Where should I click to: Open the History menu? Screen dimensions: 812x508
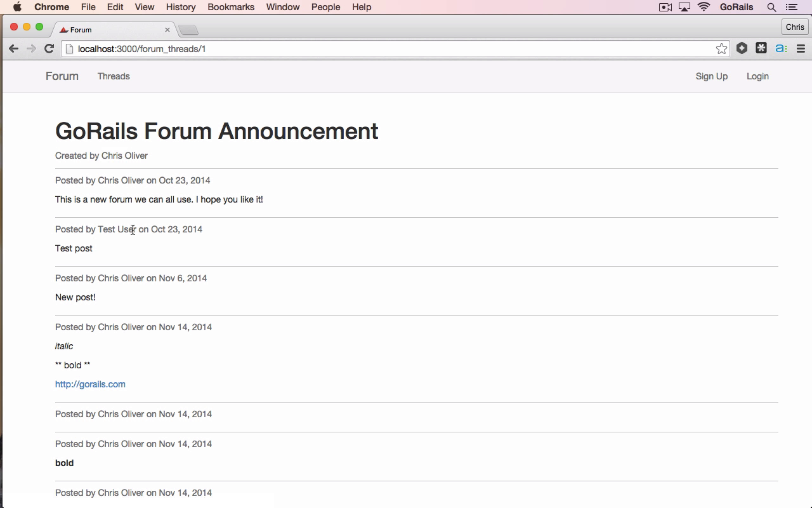(x=181, y=7)
